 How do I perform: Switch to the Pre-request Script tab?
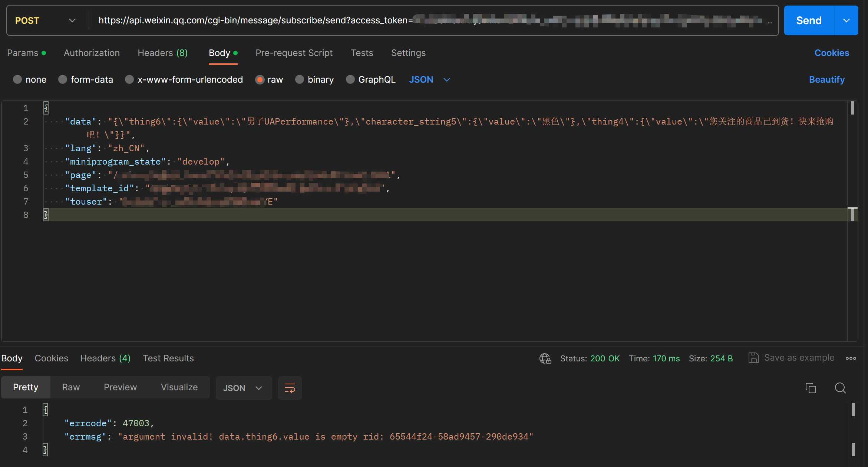click(x=294, y=53)
